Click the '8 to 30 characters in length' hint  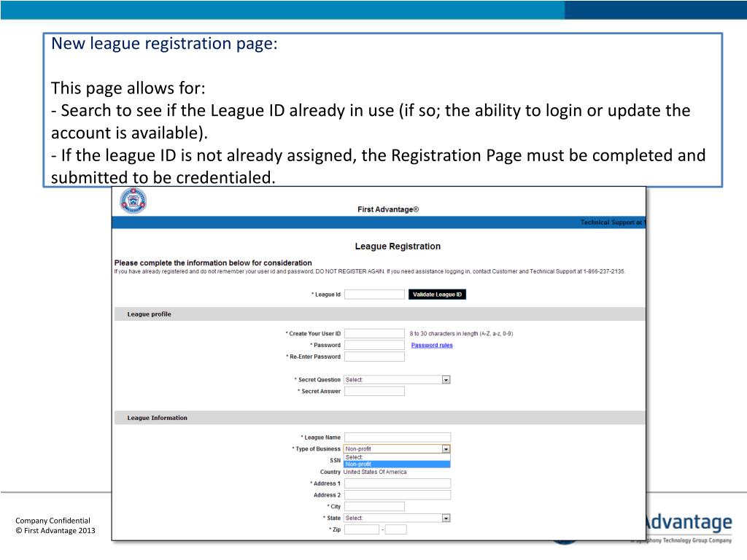pyautogui.click(x=461, y=334)
